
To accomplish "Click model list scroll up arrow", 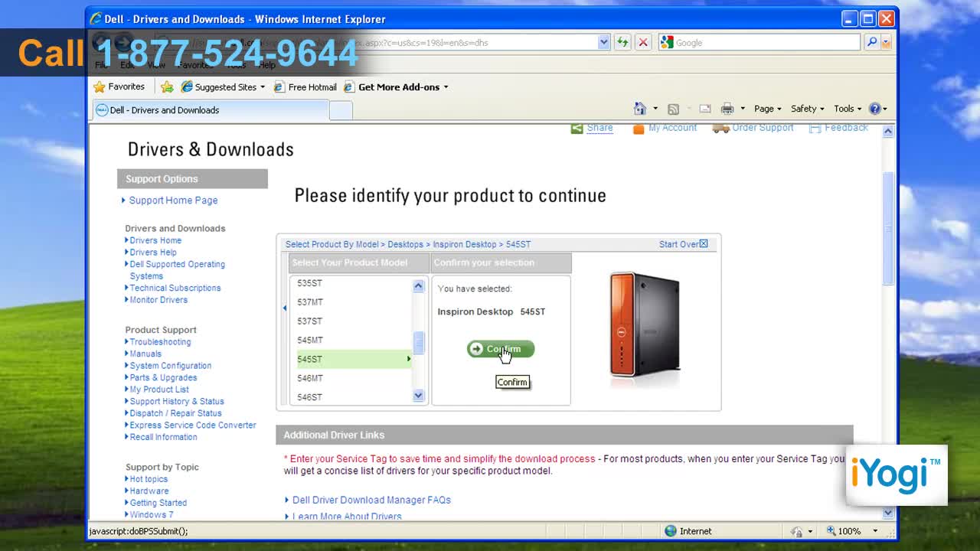I will [418, 285].
